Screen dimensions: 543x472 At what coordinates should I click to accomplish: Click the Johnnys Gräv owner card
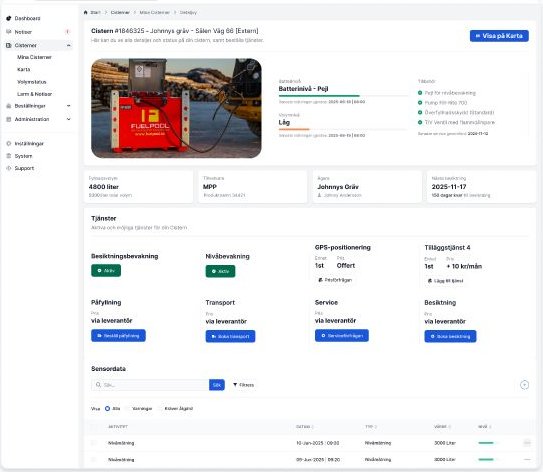(x=367, y=187)
